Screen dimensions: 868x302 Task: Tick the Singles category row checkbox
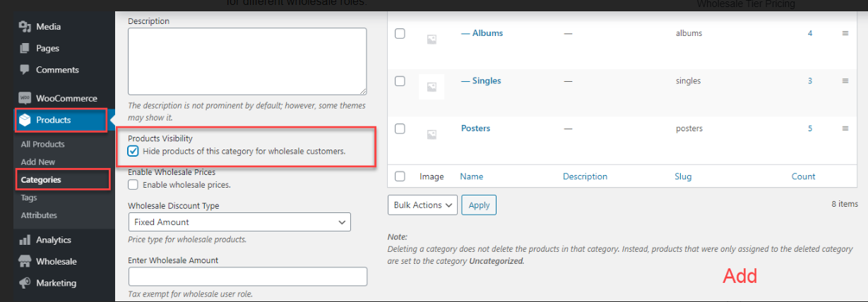coord(400,81)
